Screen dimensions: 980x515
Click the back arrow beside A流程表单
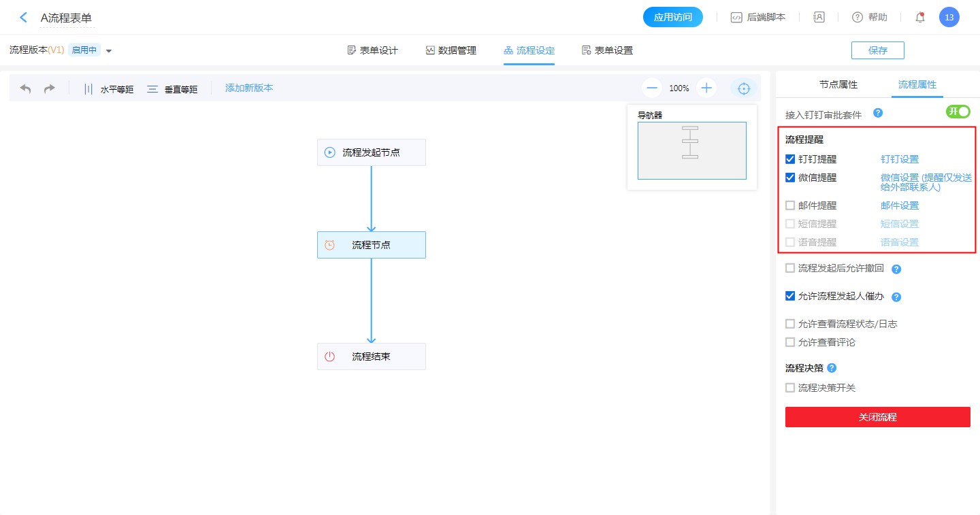[24, 18]
